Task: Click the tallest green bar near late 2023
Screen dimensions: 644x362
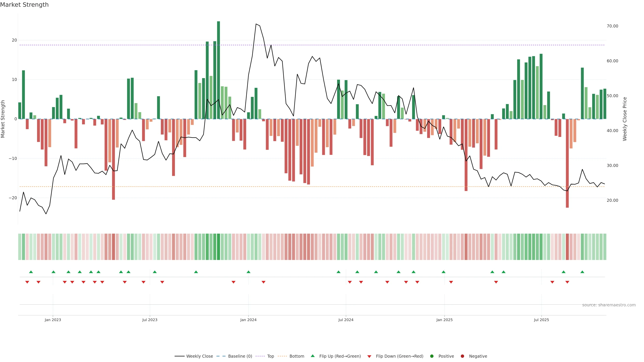Action: (x=219, y=70)
